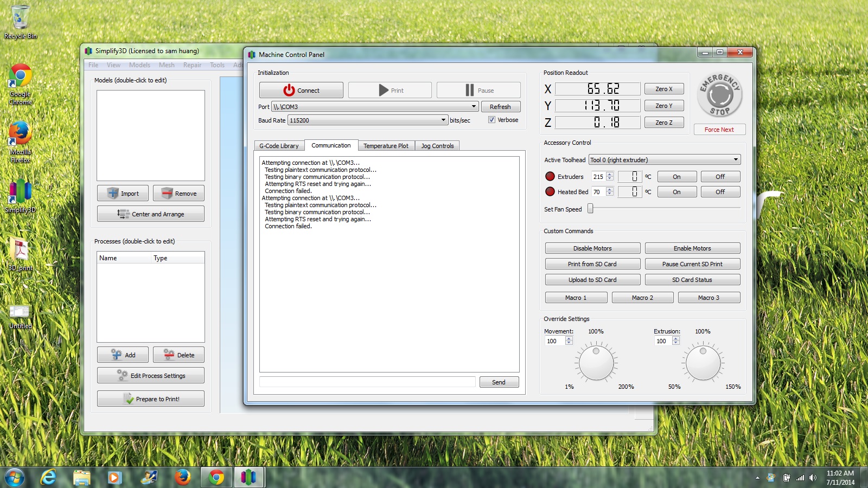868x488 pixels.
Task: Click the Import models button
Action: 123,194
